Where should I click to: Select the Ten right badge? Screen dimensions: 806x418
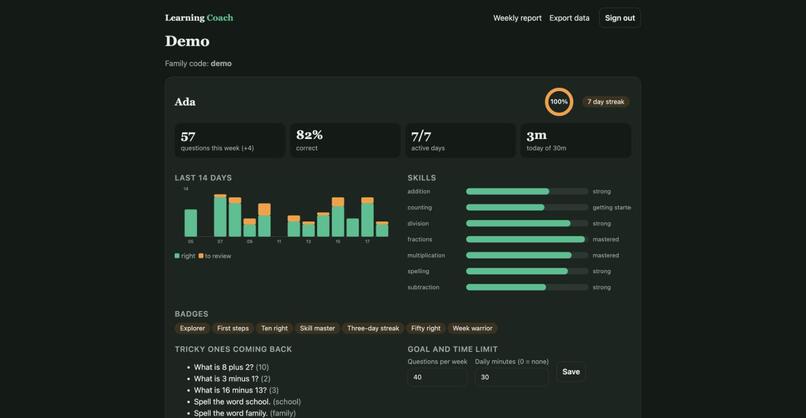coord(274,328)
